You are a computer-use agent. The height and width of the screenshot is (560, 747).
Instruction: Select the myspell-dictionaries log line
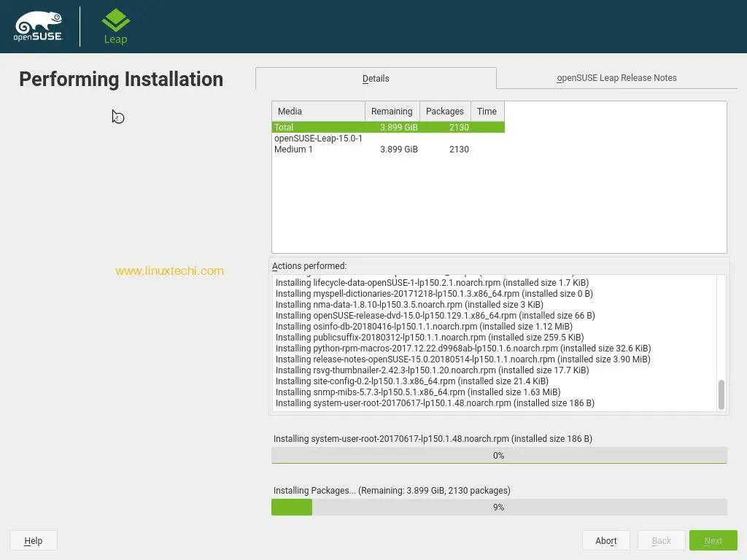point(434,293)
